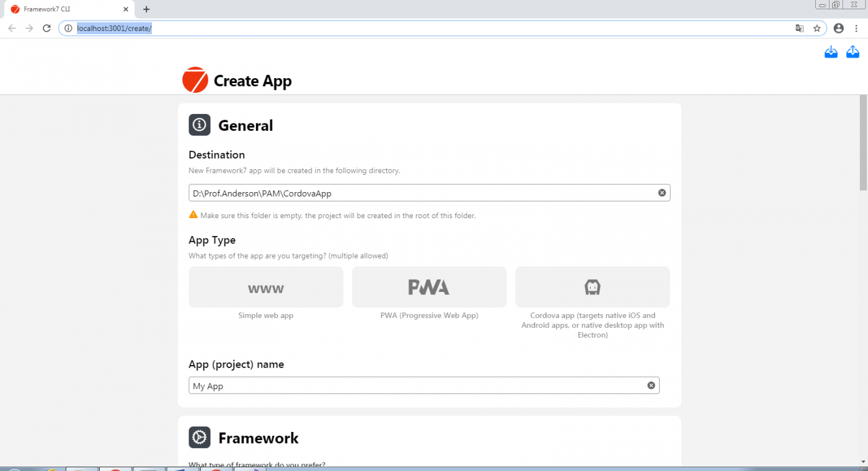Click the 'Cordova app (targets native iOS...' caption
The width and height of the screenshot is (868, 471).
click(x=593, y=325)
